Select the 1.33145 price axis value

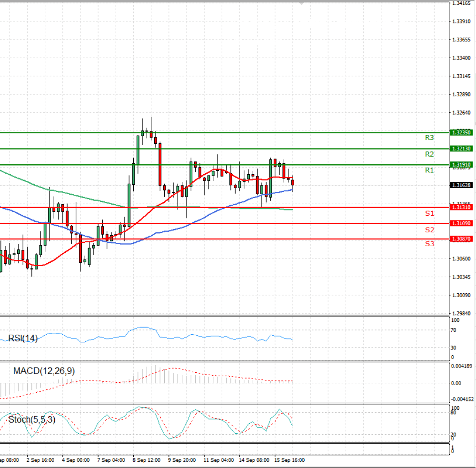click(461, 76)
